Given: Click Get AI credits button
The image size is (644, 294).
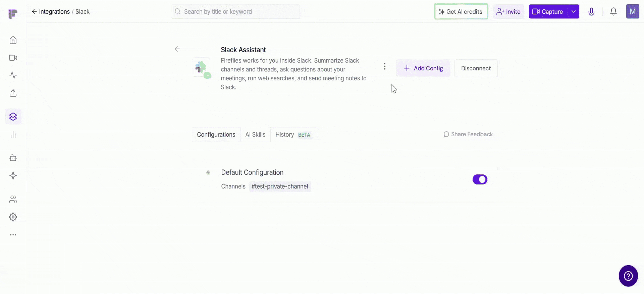Looking at the screenshot, I should [x=461, y=12].
